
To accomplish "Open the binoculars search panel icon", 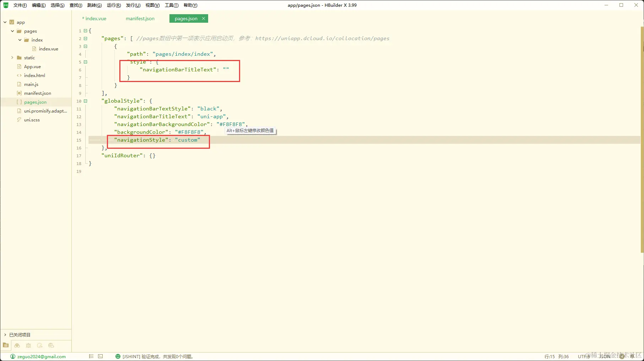I will [x=17, y=345].
